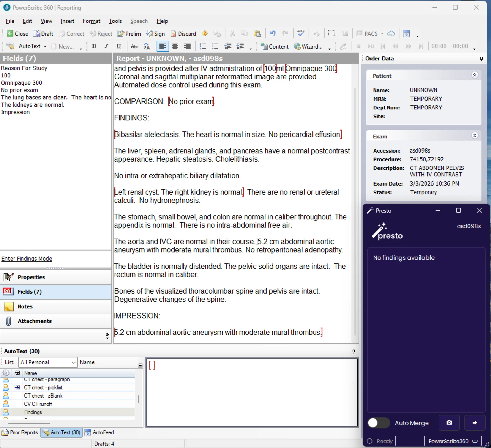Viewport: 491px width, 448px height.
Task: Collapse the Exam section
Action: tap(475, 135)
